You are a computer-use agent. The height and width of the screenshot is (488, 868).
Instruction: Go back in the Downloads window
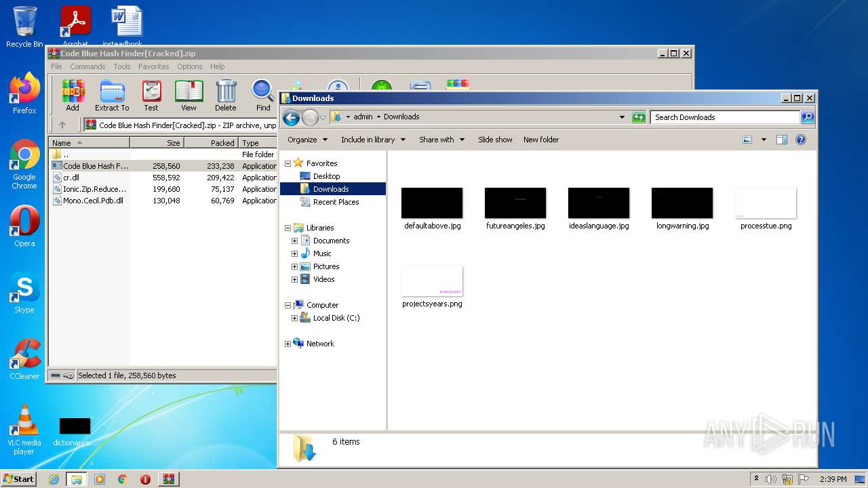click(x=291, y=117)
